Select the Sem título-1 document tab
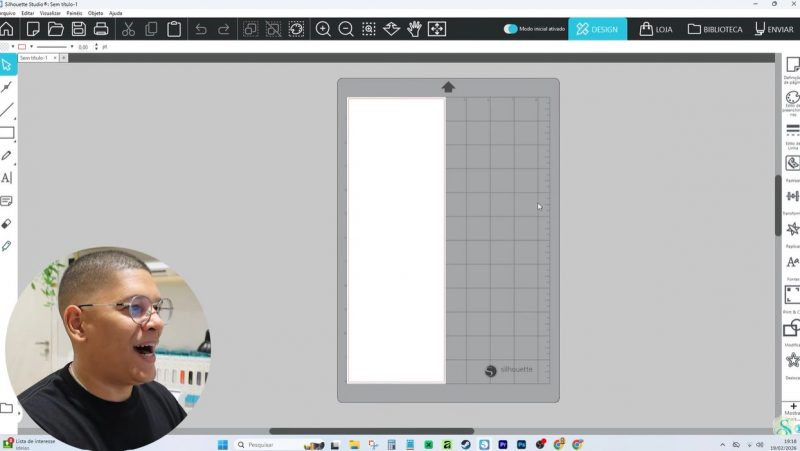 click(x=34, y=58)
